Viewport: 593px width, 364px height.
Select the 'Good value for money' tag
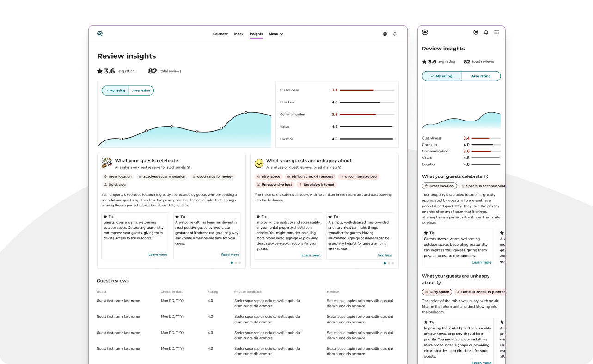click(213, 176)
